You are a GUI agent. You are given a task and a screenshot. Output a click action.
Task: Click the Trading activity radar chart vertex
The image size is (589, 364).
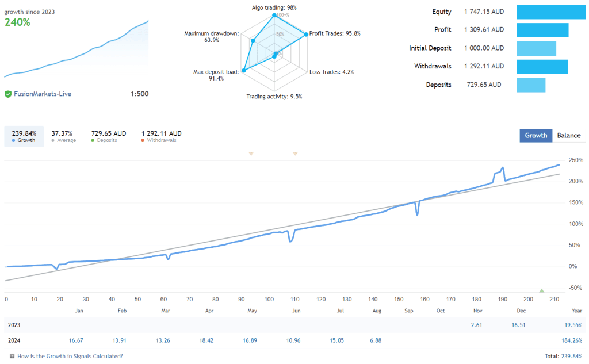[274, 56]
